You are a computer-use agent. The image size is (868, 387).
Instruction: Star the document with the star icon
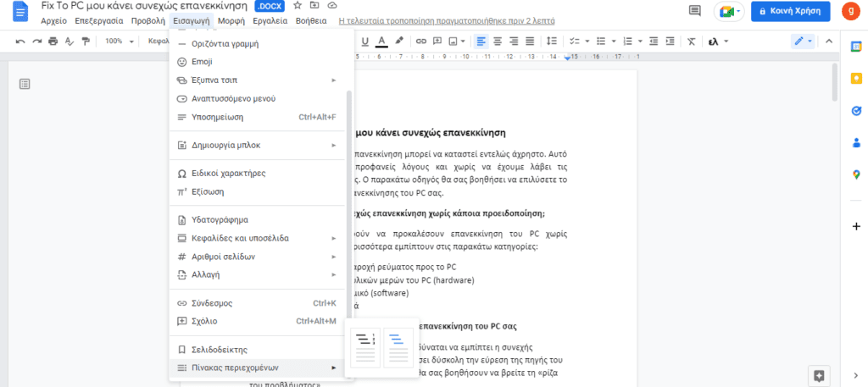[298, 6]
